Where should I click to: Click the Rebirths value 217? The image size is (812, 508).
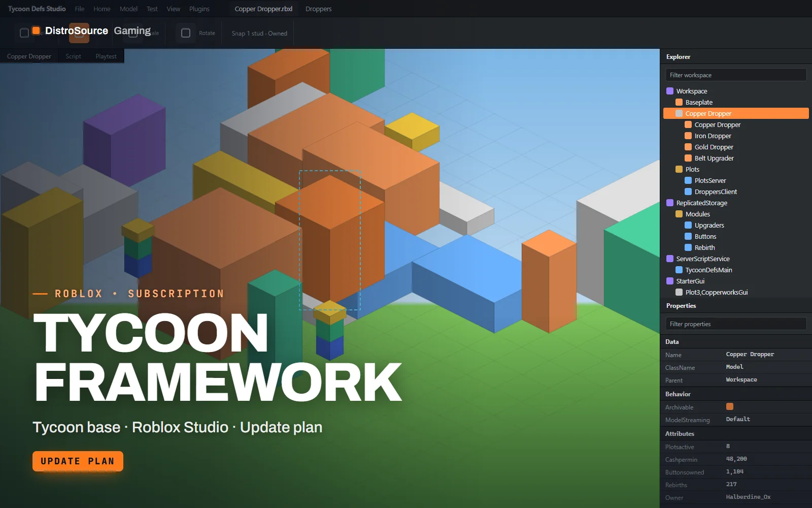point(731,484)
